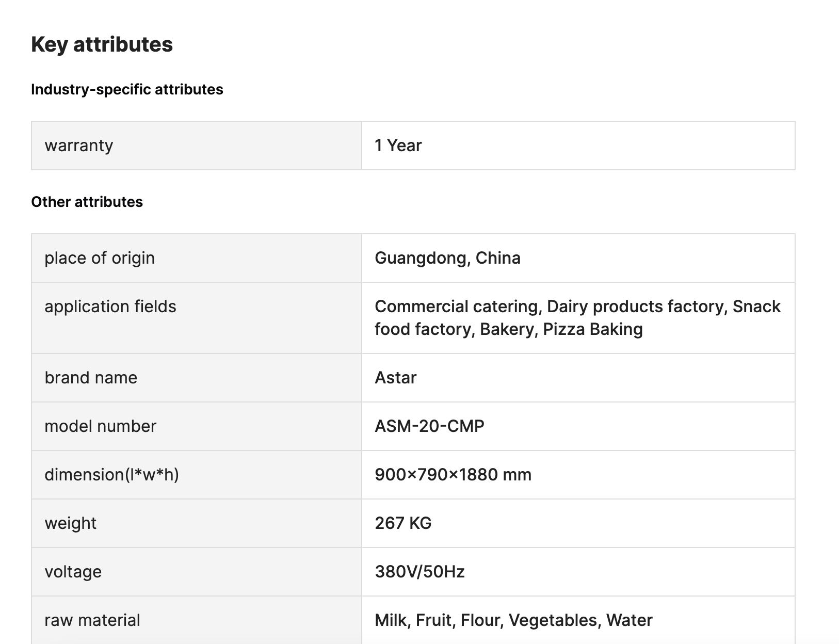This screenshot has height=644, width=839.
Task: Select the 267 KG weight value
Action: 403,523
